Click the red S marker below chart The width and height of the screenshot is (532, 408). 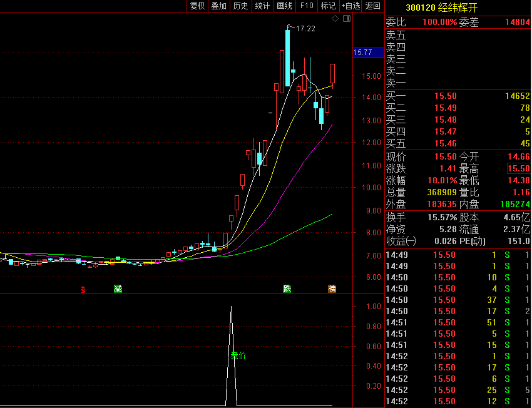83,289
